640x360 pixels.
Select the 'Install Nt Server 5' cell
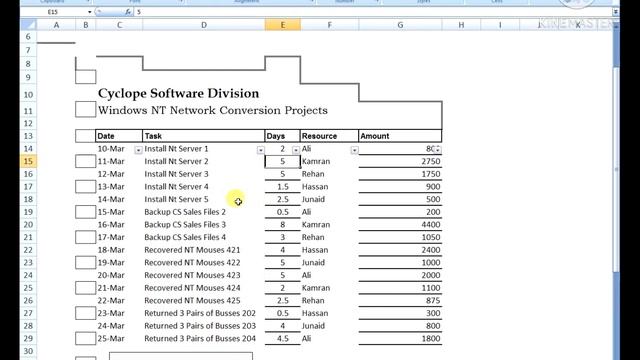click(204, 199)
